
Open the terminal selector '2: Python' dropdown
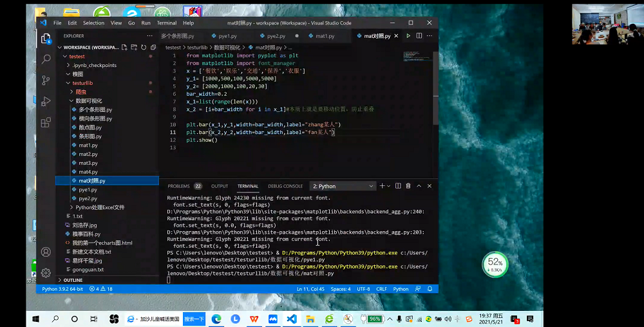(343, 186)
